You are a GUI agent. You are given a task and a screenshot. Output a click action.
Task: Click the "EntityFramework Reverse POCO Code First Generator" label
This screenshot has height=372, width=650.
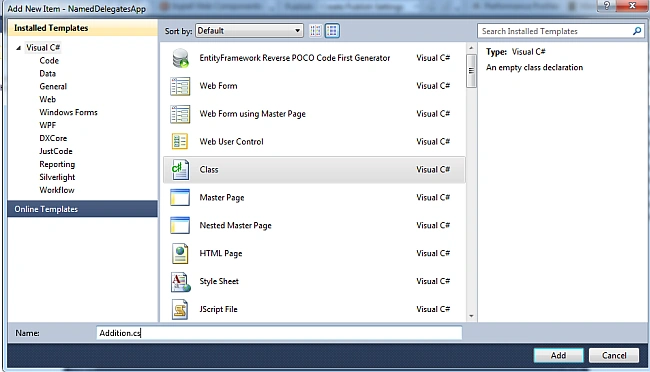point(295,58)
